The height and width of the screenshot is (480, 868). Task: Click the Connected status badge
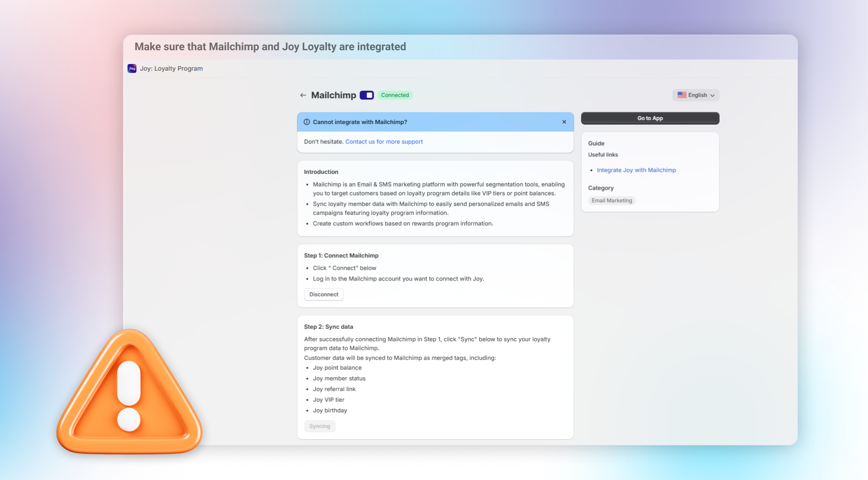pos(394,95)
